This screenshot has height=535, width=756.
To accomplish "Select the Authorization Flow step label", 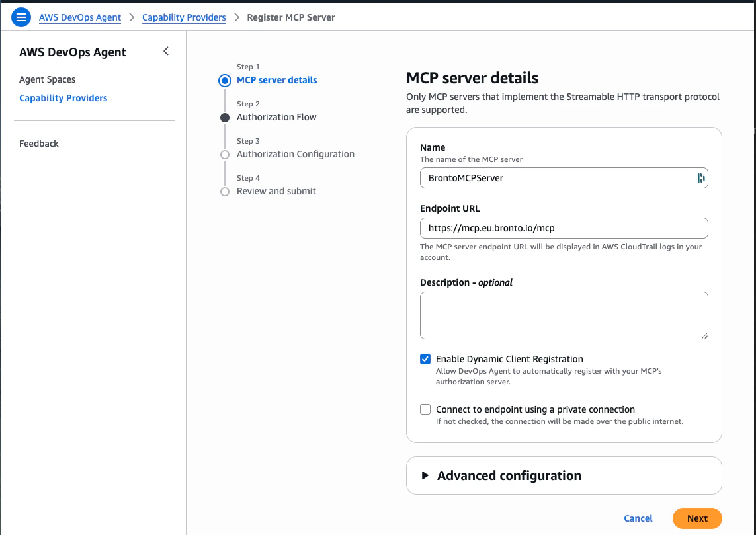I will click(276, 117).
